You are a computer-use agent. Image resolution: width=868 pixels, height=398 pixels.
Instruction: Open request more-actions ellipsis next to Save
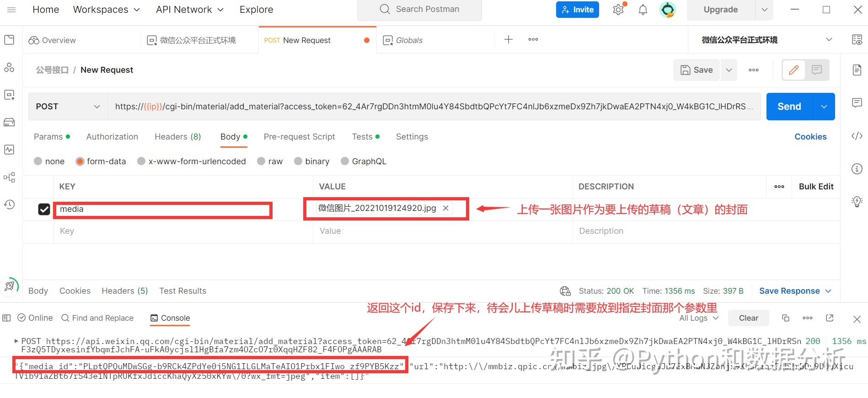coord(754,70)
